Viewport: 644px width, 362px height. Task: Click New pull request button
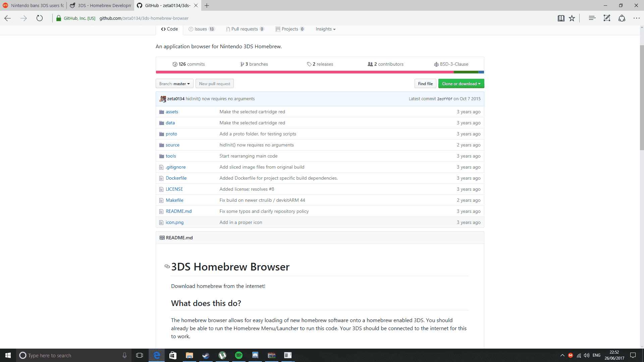215,84
